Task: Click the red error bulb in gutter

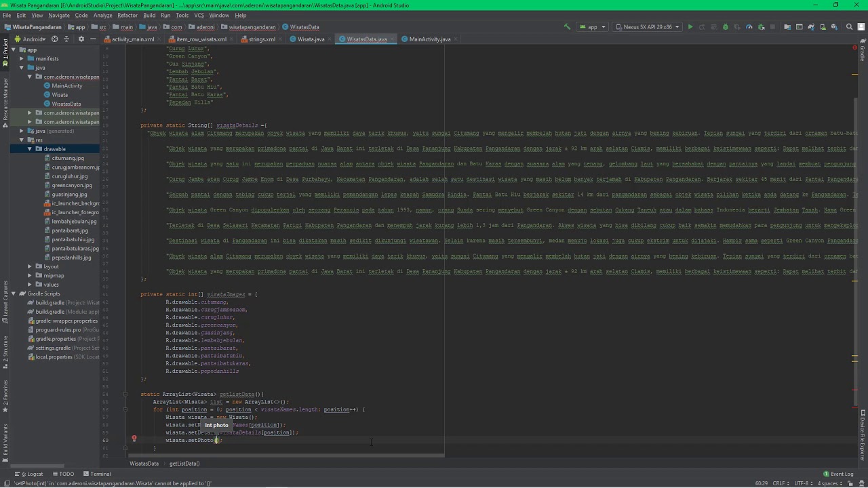Action: coord(134,439)
